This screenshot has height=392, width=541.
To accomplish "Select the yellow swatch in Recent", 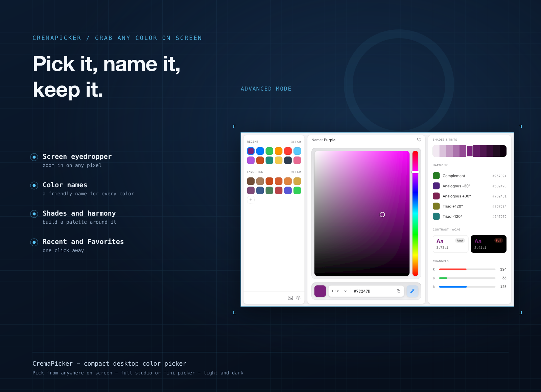I will (279, 160).
